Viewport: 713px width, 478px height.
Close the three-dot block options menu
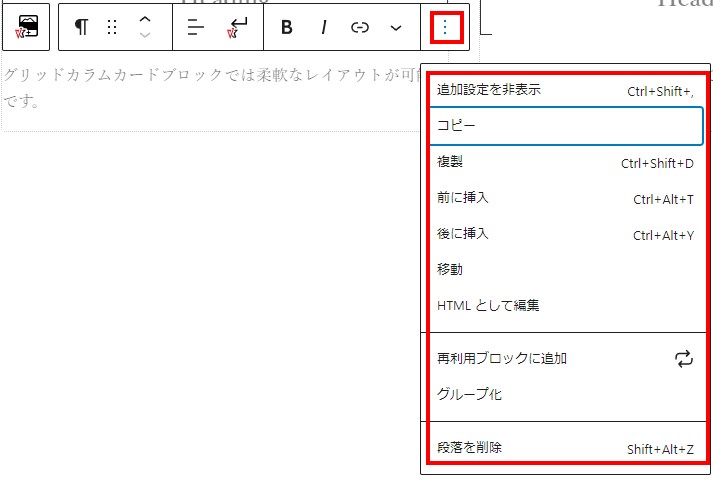pyautogui.click(x=446, y=28)
